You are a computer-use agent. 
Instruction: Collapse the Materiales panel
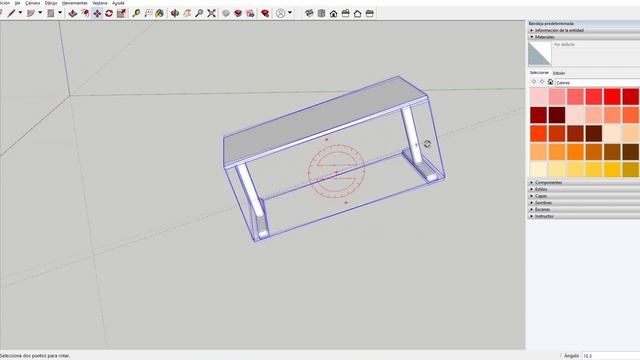tap(584, 37)
